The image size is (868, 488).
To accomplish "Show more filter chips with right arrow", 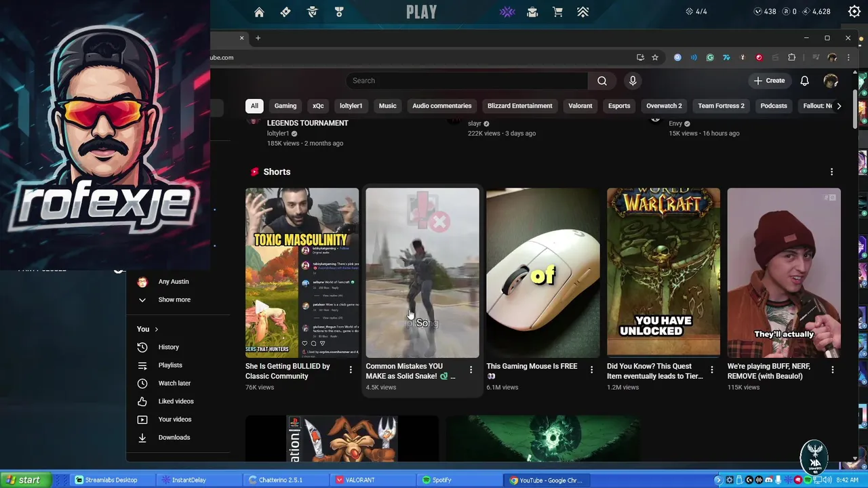I will click(x=839, y=106).
